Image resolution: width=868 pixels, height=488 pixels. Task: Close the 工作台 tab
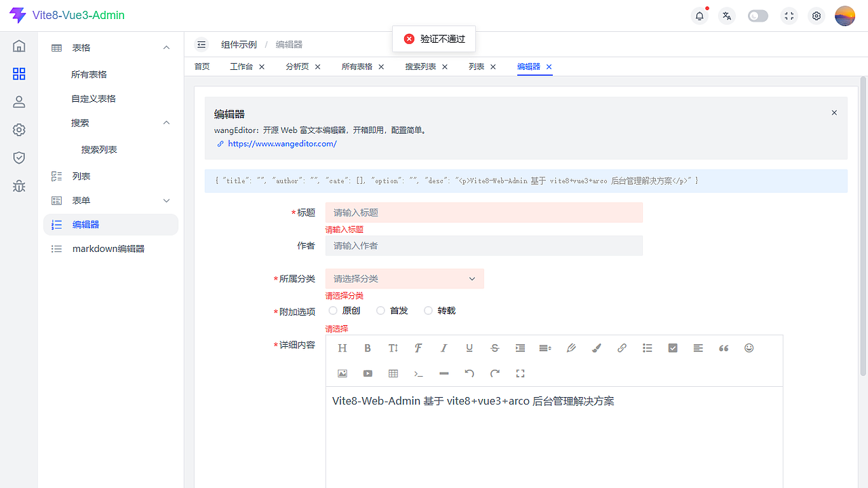pos(262,67)
